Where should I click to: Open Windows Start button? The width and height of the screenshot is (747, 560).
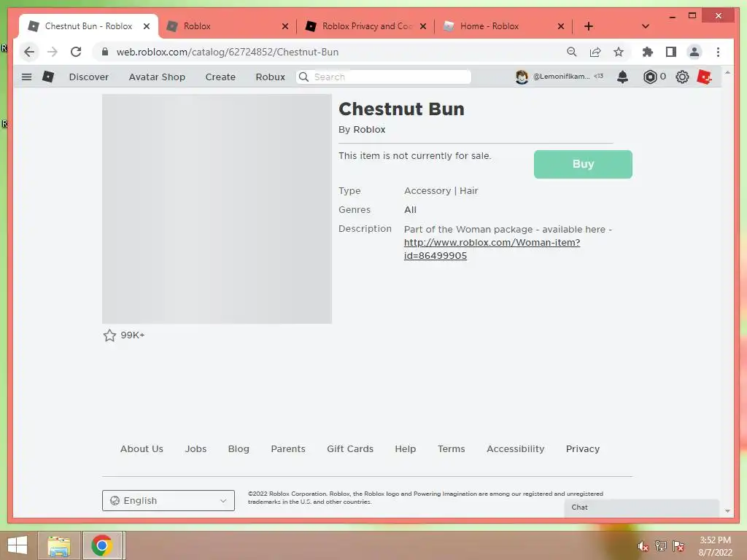pyautogui.click(x=18, y=545)
